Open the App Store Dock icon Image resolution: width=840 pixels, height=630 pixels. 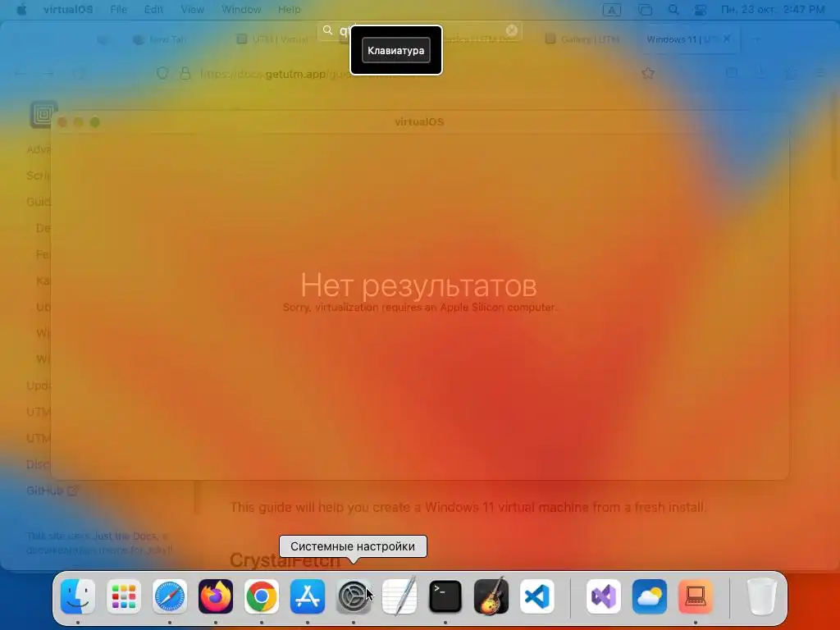coord(308,596)
